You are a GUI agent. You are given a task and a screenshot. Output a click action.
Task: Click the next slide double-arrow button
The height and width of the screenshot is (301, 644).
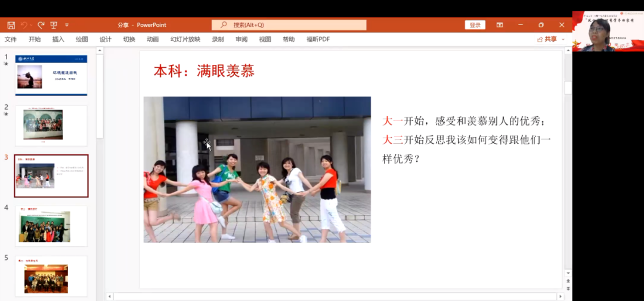pyautogui.click(x=568, y=288)
